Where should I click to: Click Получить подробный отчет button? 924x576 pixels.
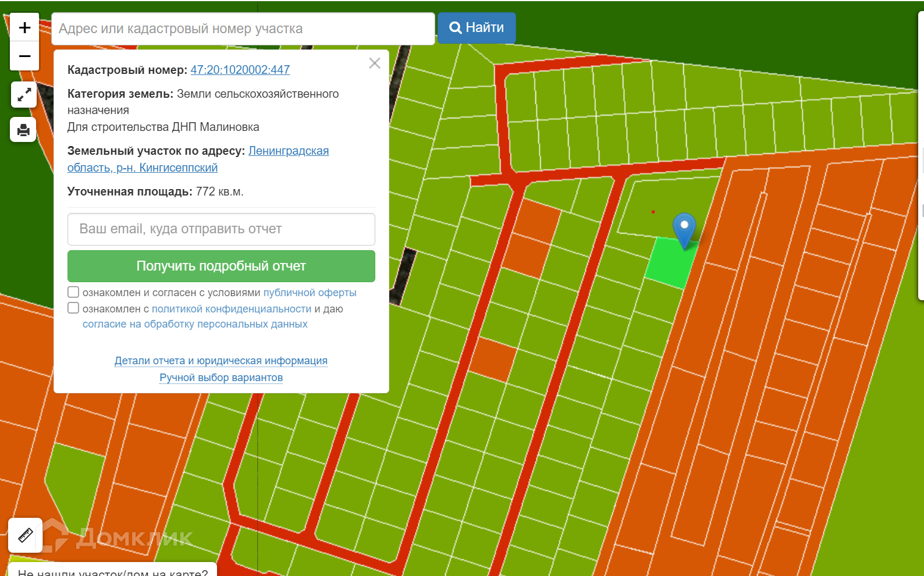pos(221,266)
